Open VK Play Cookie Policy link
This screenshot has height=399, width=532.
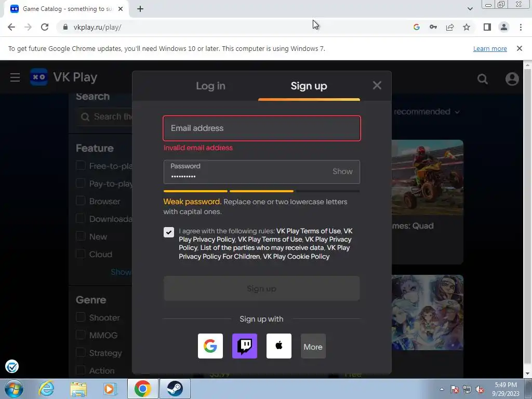point(296,257)
